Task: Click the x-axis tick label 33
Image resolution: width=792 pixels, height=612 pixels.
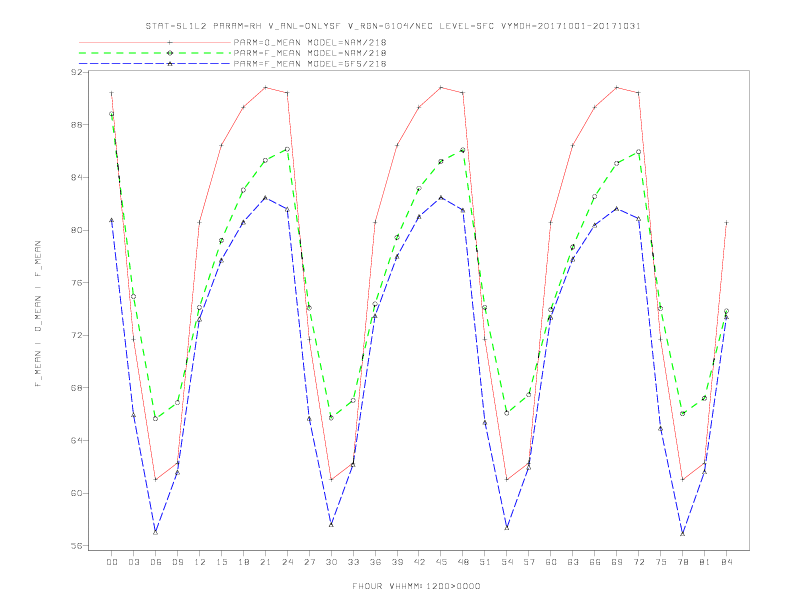Action: click(353, 562)
